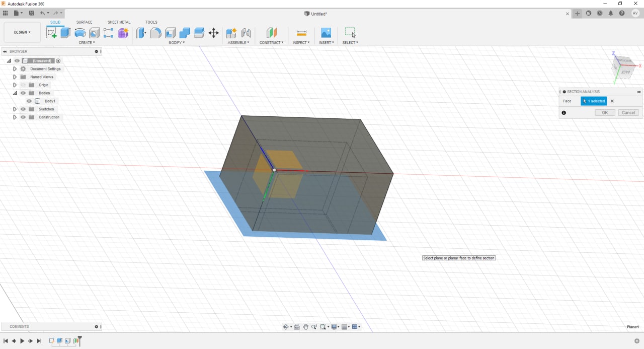644x349 pixels.
Task: Open the DESIGN workspace dropdown
Action: (x=22, y=32)
